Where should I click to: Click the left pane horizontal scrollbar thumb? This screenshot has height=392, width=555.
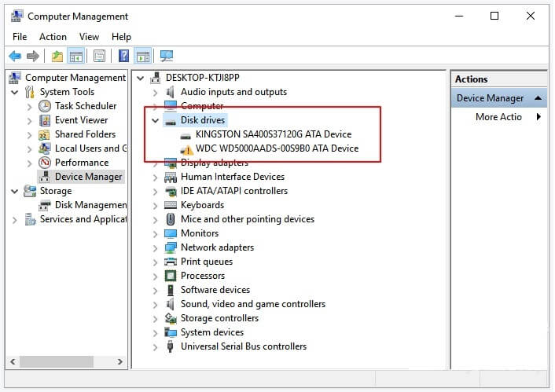point(57,361)
